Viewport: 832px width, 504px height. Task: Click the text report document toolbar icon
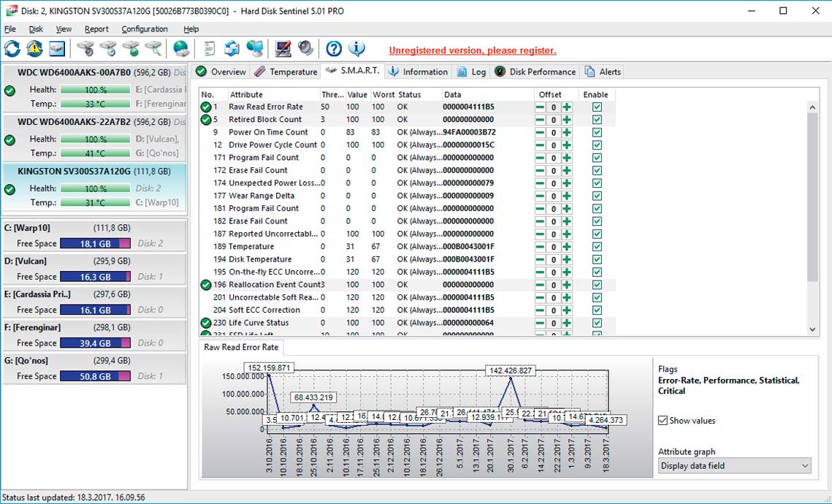pyautogui.click(x=210, y=50)
